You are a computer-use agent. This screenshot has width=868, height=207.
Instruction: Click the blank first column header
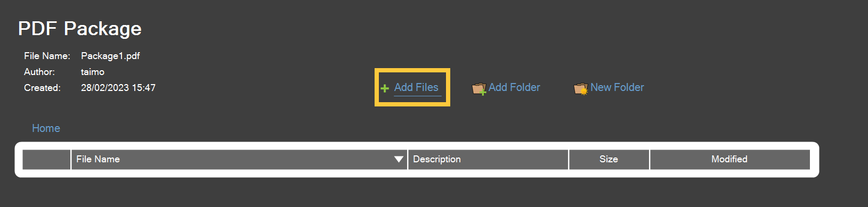point(46,159)
